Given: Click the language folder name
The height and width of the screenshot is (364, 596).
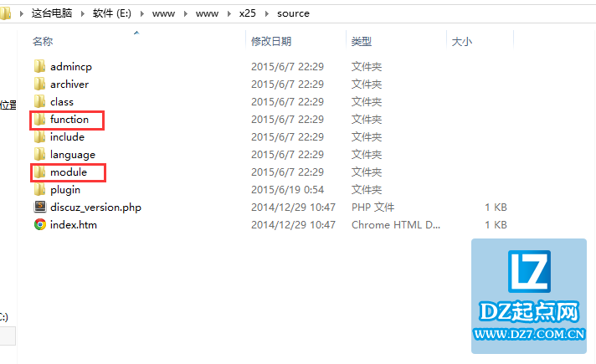Looking at the screenshot, I should pyautogui.click(x=73, y=155).
